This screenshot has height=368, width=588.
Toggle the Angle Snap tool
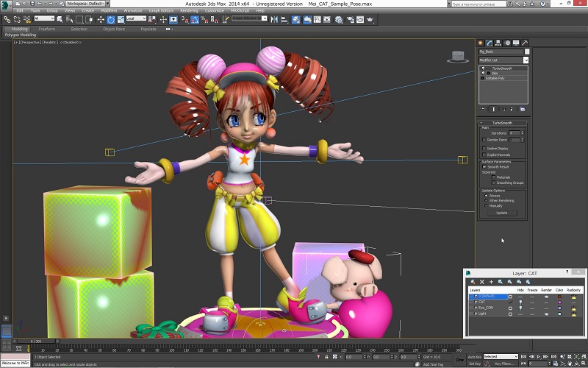coord(195,20)
